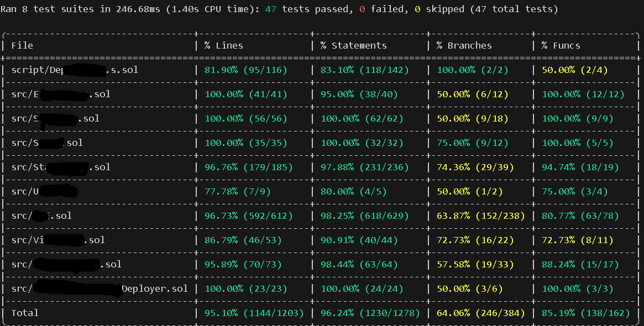Click the '100.00% (41/41)' lines value
The image size is (644, 326).
[x=246, y=94]
